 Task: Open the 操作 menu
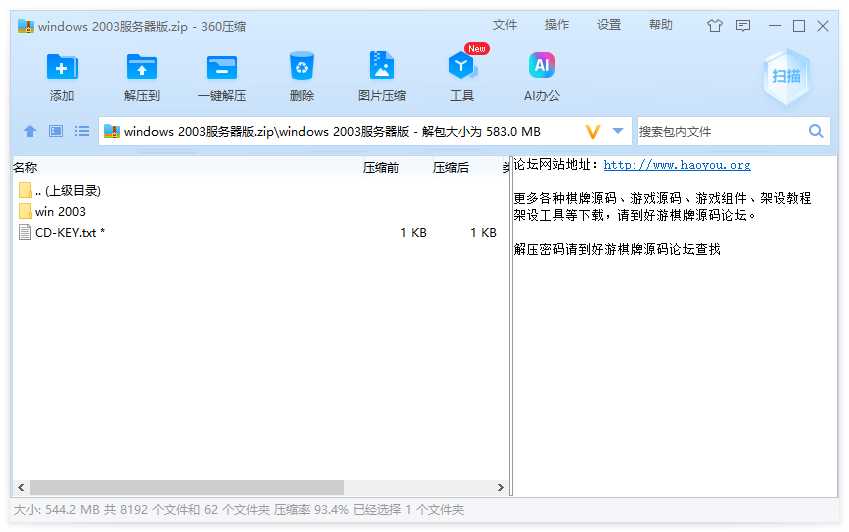(x=557, y=25)
